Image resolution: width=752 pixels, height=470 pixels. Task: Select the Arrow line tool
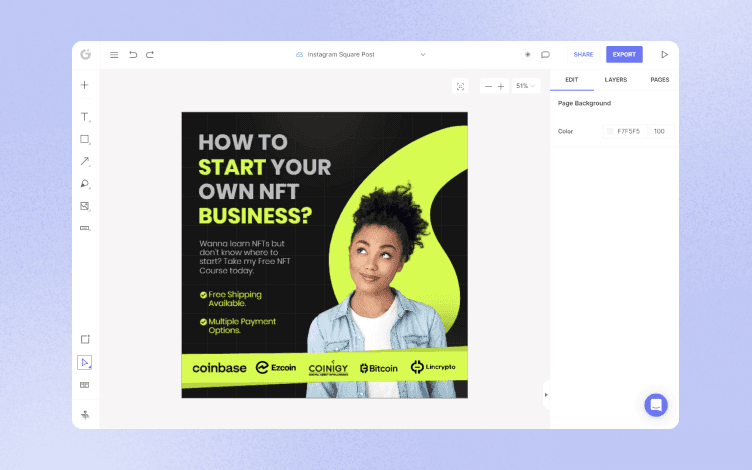[x=85, y=161]
